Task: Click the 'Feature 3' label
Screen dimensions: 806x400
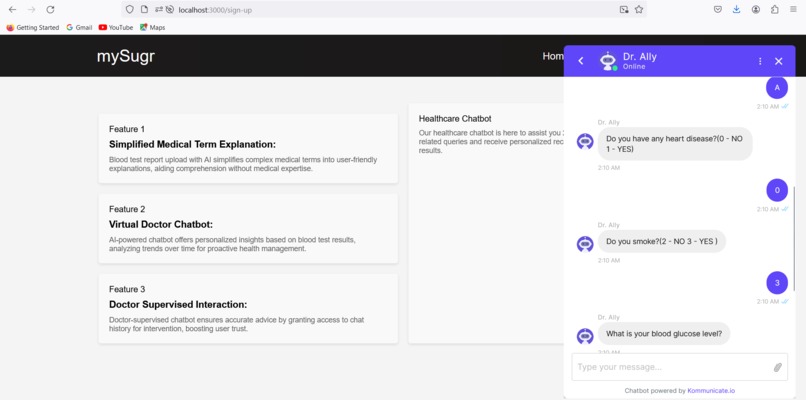Action: [127, 289]
